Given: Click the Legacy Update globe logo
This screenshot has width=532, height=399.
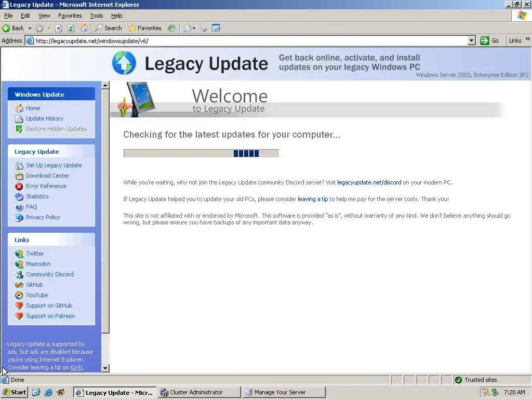Looking at the screenshot, I should point(124,63).
